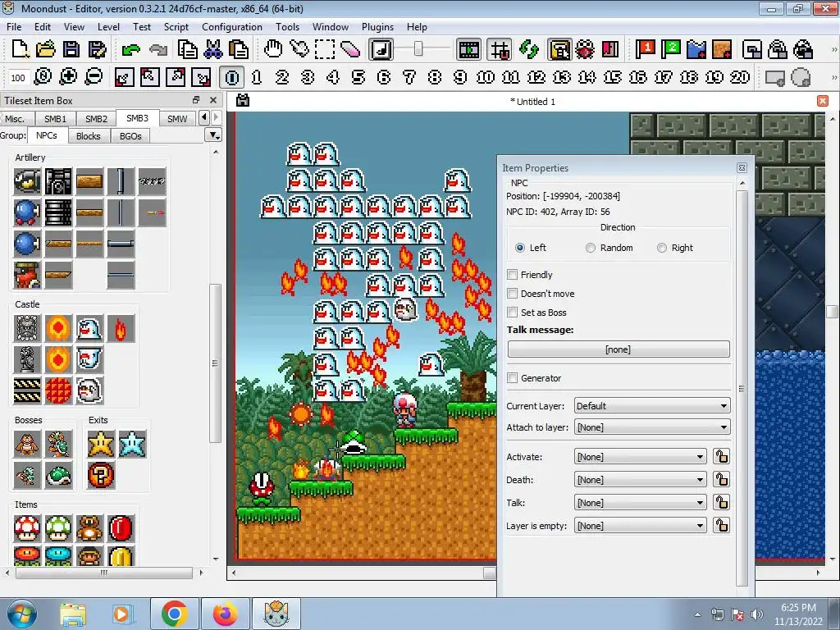Image resolution: width=840 pixels, height=630 pixels.
Task: Click the Undo green arrow
Action: coord(130,50)
